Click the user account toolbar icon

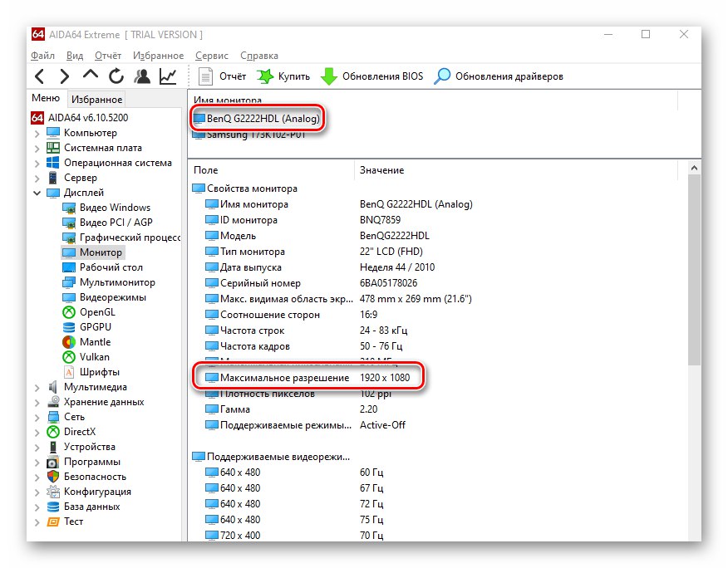(142, 76)
